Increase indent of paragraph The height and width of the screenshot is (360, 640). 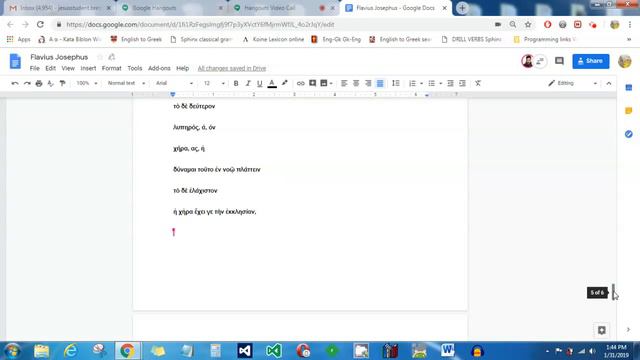point(462,83)
